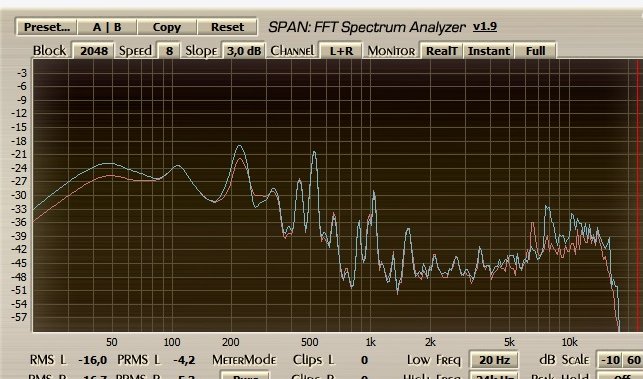Click the 200 Hz peak in the spectrum
The width and height of the screenshot is (643, 379).
(x=239, y=146)
